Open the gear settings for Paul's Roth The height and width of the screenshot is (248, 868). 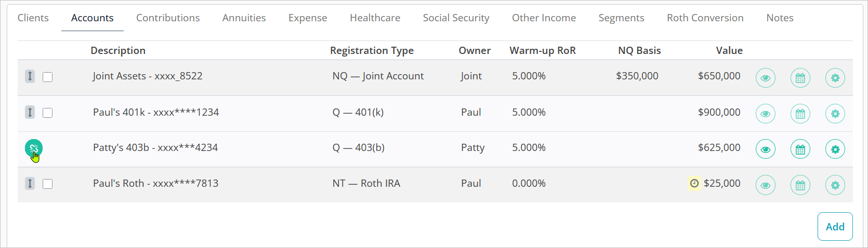[835, 185]
